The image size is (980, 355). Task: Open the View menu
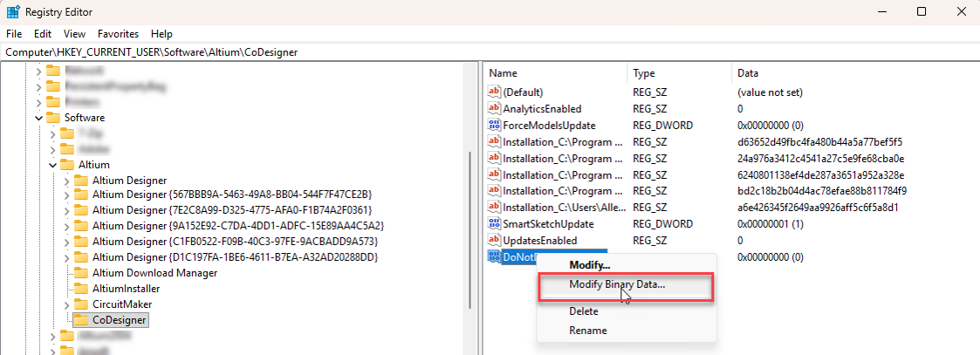click(x=74, y=34)
